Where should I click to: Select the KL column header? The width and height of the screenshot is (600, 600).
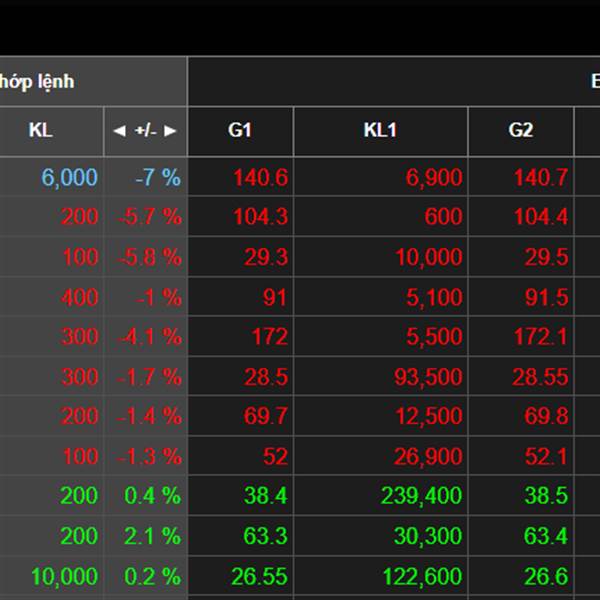pos(41,130)
